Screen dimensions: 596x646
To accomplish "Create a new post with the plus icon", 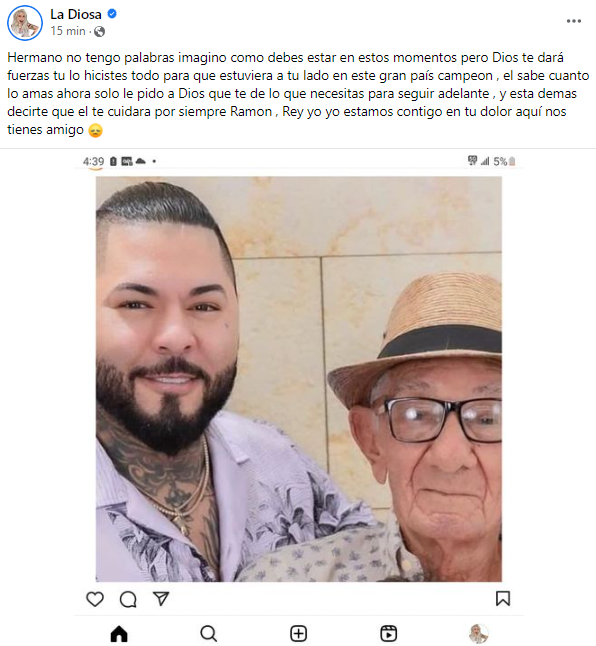I will (x=298, y=634).
